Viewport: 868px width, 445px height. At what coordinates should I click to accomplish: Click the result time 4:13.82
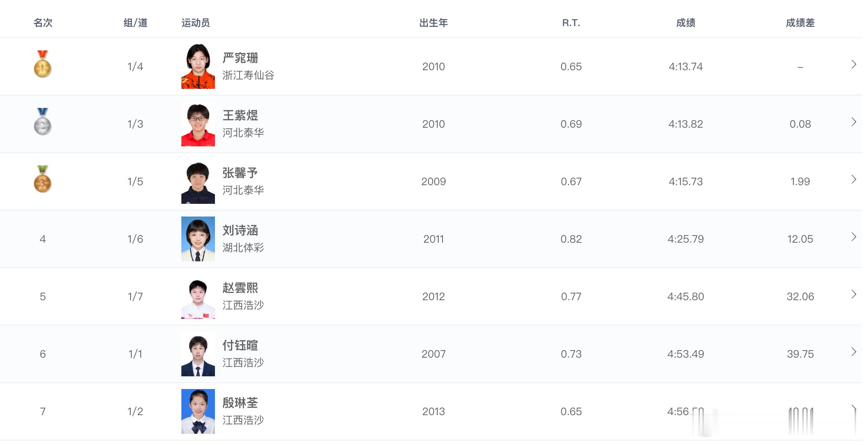pyautogui.click(x=686, y=124)
